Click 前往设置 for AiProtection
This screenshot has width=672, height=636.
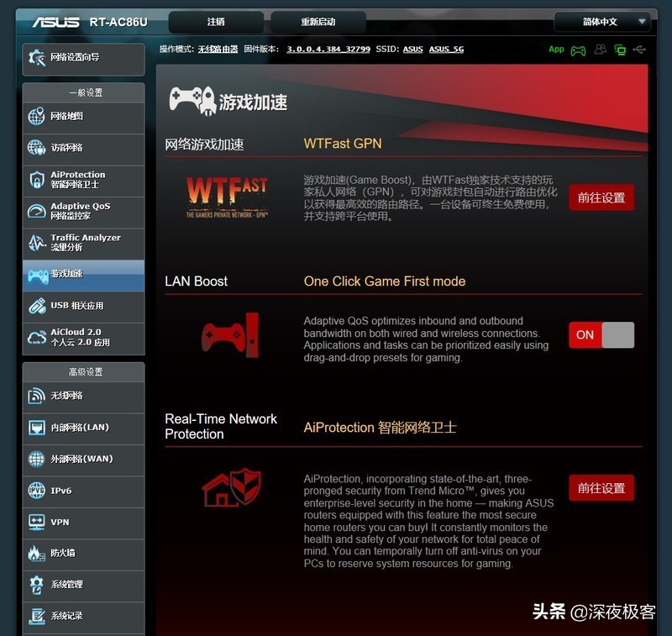click(601, 487)
